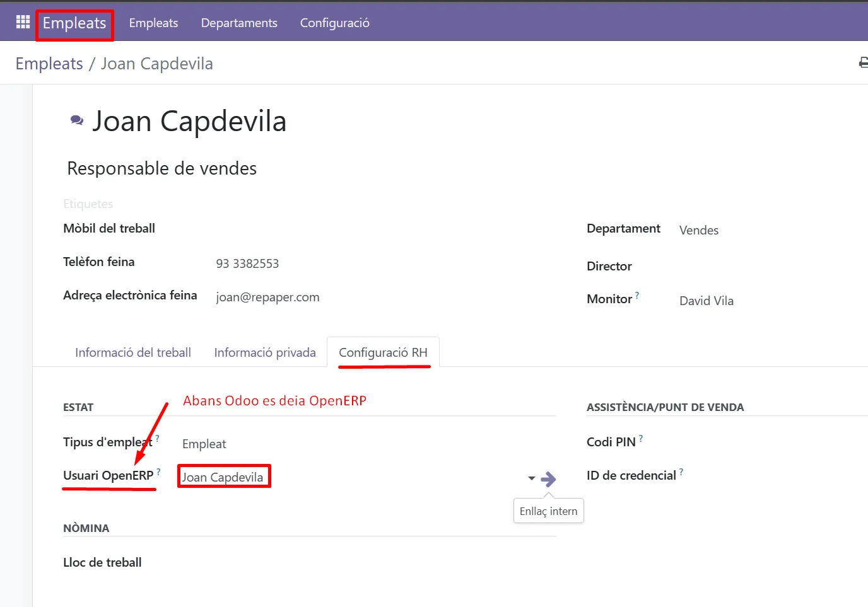
Task: Open the Configuració menu in the top bar
Action: (x=334, y=23)
